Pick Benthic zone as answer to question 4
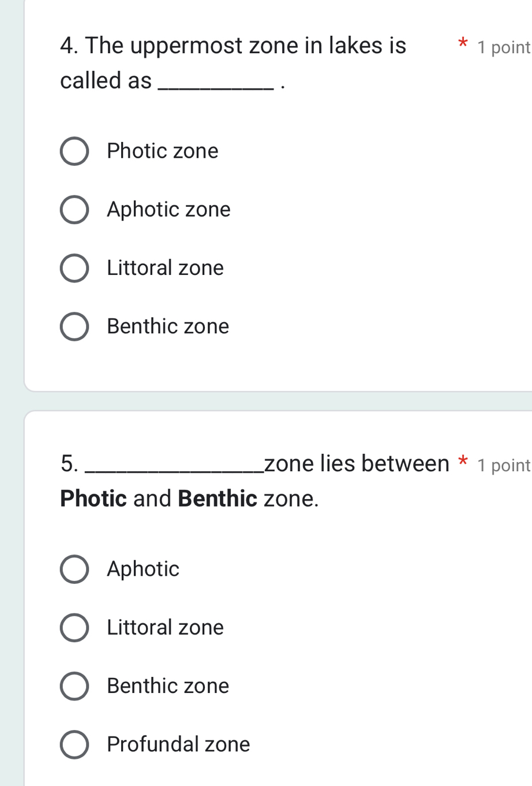532x786 pixels. click(74, 326)
